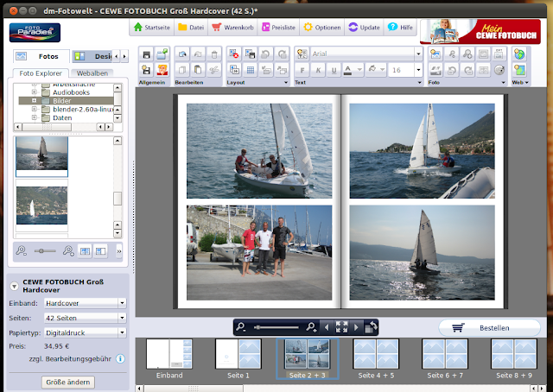Click the open project folder icon
Screen dimensions: 553x392
click(162, 54)
